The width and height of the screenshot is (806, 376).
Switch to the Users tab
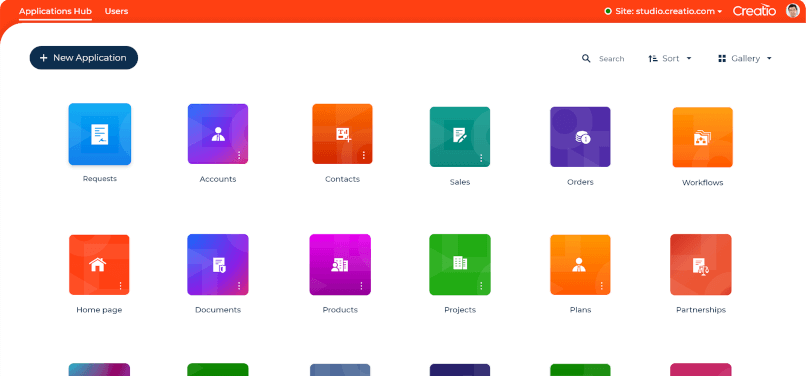click(117, 11)
